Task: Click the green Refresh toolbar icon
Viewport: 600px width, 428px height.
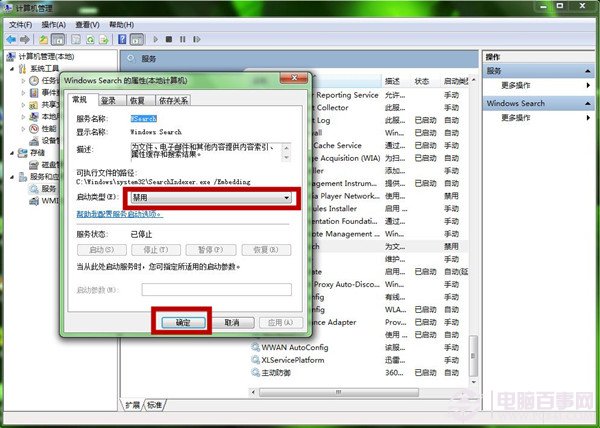Action: 90,39
